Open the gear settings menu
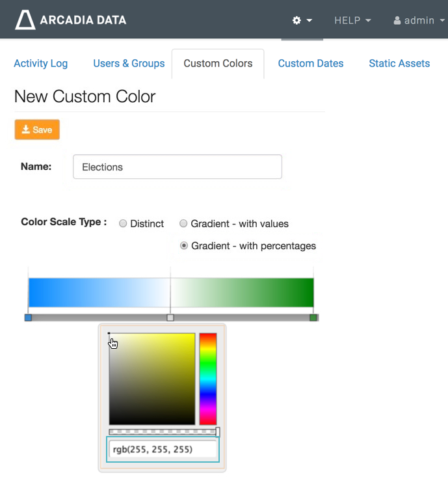This screenshot has height=477, width=448. (x=302, y=20)
